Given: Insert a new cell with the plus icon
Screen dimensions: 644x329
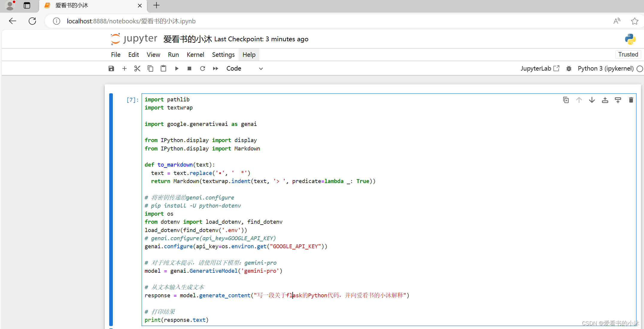Looking at the screenshot, I should 124,68.
